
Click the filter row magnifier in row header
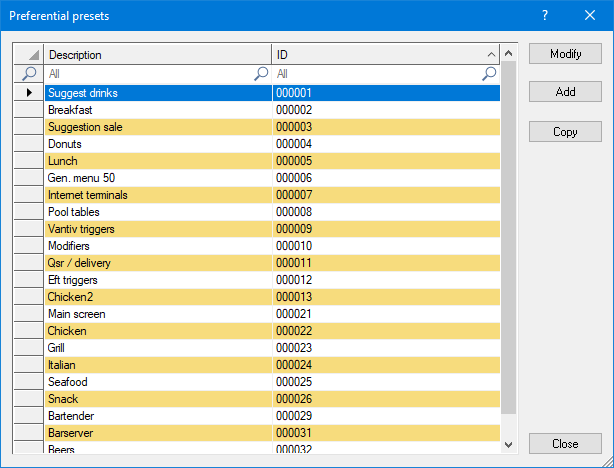(x=29, y=74)
